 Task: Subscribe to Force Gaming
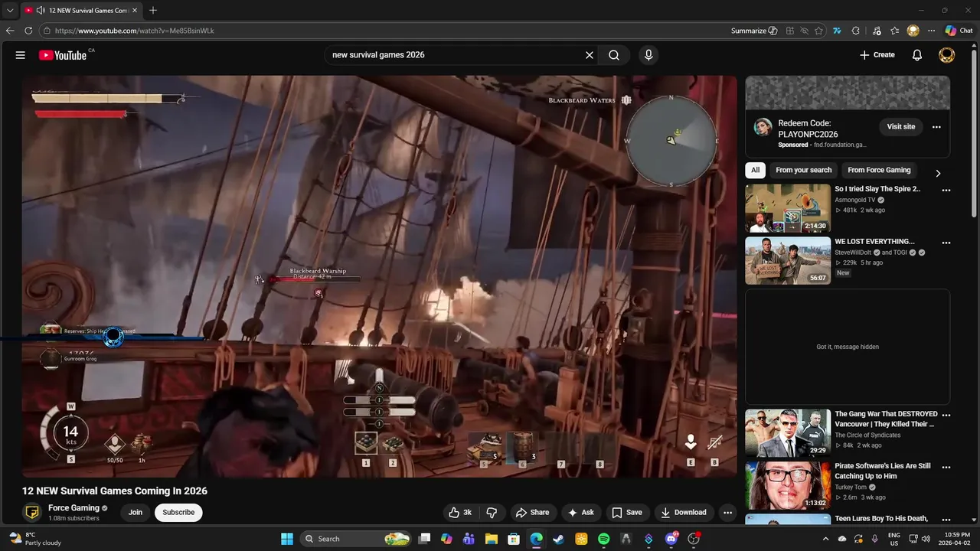[178, 513]
